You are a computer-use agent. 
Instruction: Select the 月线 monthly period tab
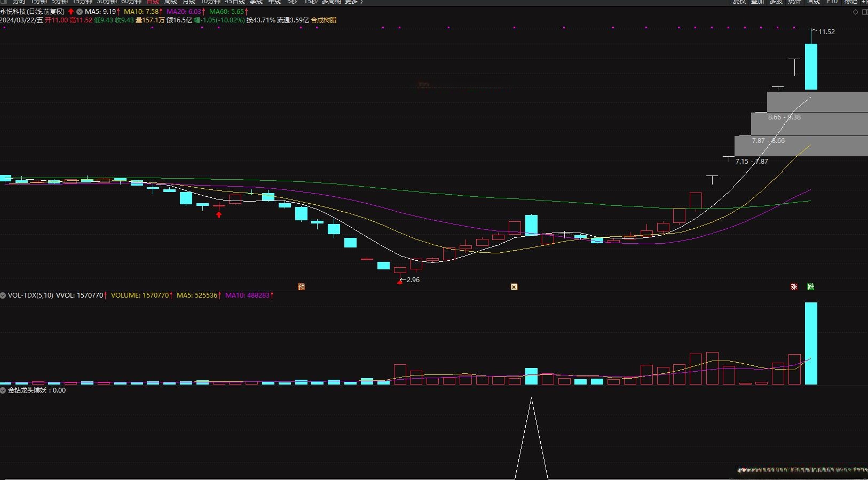pos(189,2)
